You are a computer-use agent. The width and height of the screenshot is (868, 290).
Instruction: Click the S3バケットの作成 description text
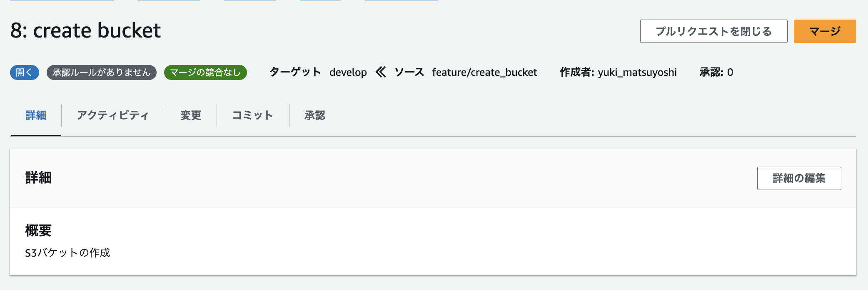click(x=67, y=253)
